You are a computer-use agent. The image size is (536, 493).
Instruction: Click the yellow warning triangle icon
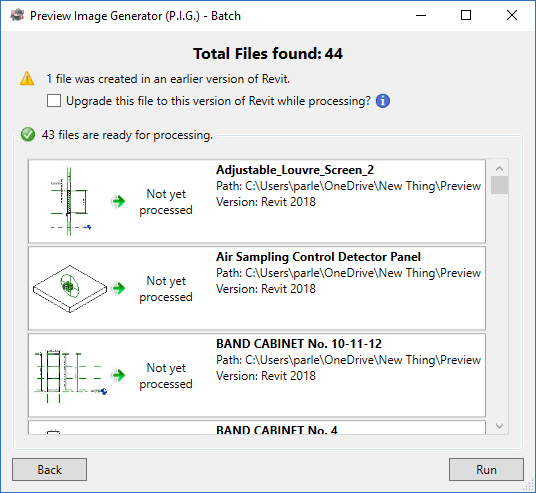point(27,79)
